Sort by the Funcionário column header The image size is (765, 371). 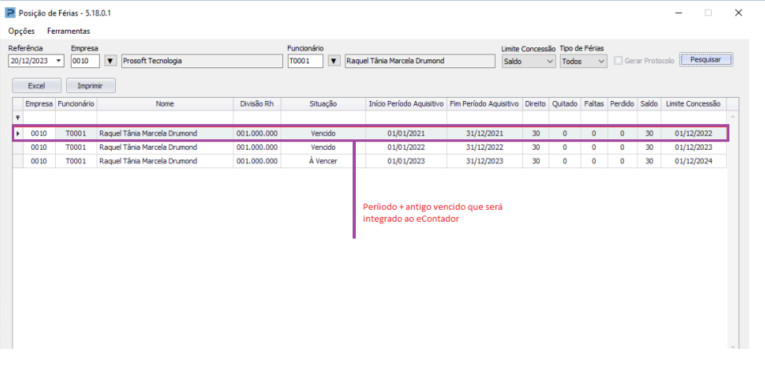[x=76, y=104]
